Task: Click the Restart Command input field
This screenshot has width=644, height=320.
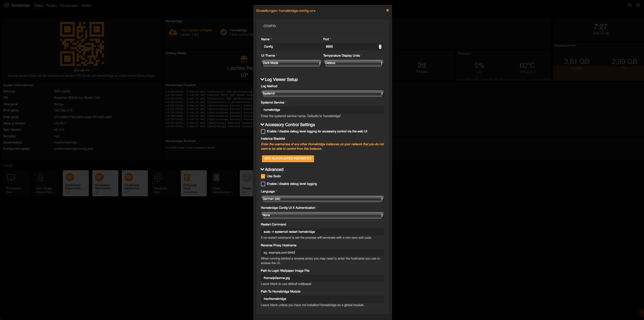Action: pyautogui.click(x=322, y=232)
